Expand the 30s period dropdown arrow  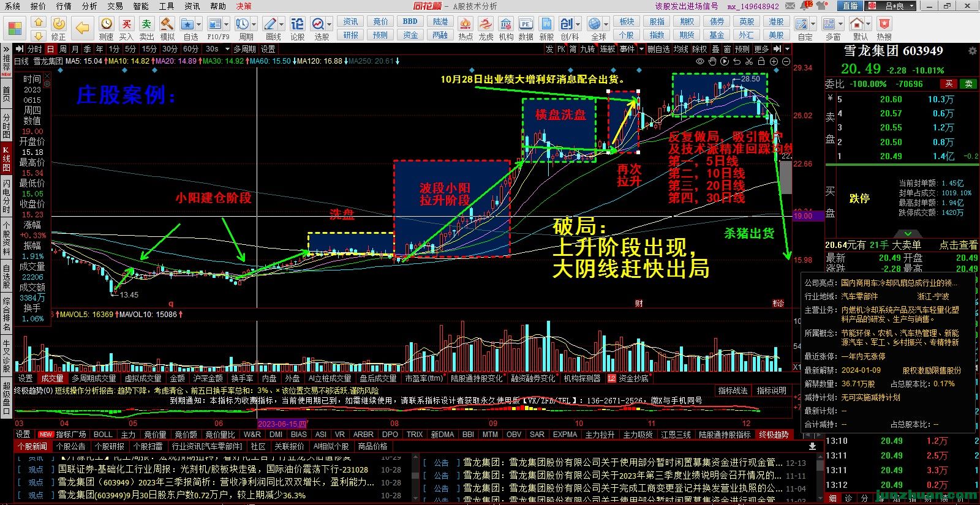[x=226, y=49]
